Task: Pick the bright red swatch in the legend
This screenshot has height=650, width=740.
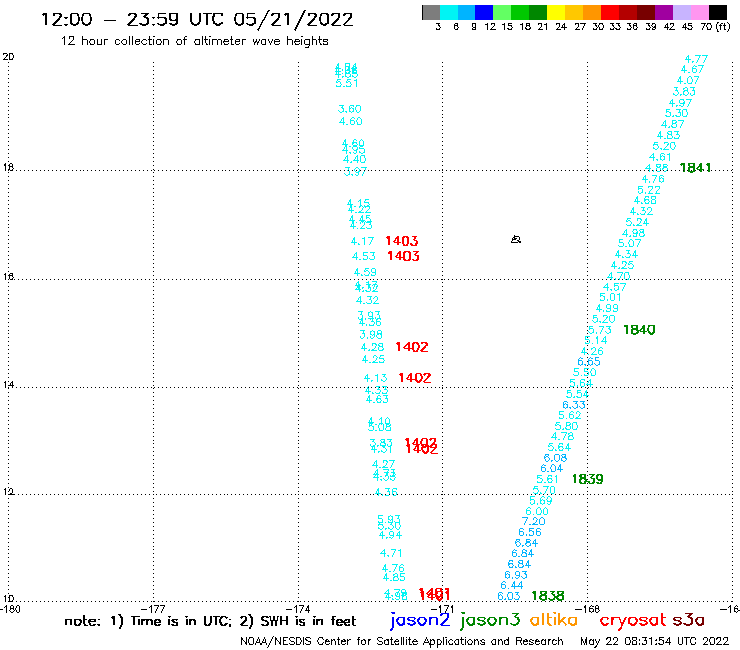Action: coord(609,12)
